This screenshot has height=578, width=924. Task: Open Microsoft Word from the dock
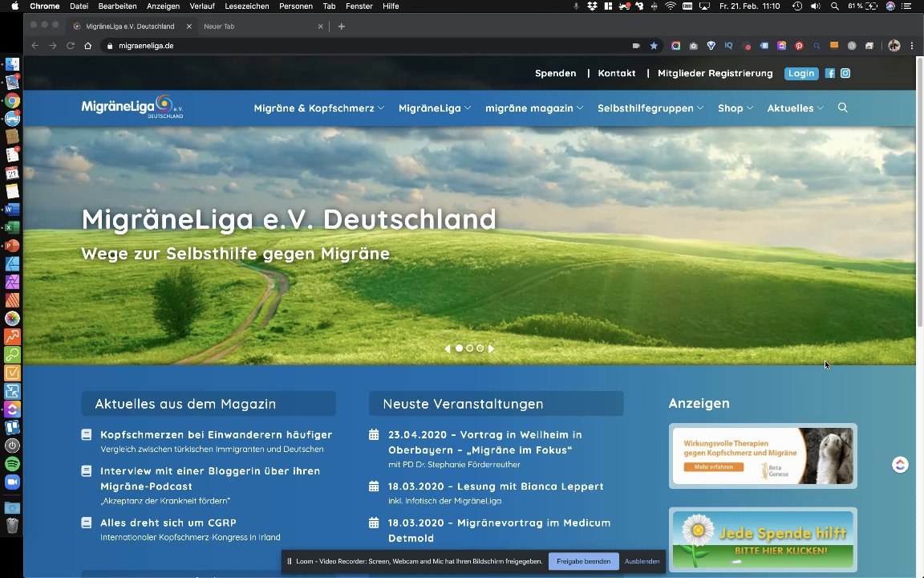click(x=12, y=210)
